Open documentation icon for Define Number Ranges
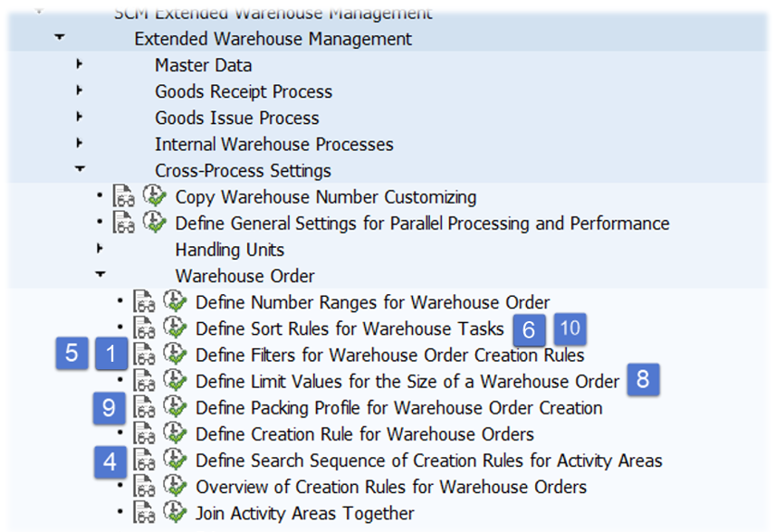The width and height of the screenshot is (776, 532). [144, 302]
